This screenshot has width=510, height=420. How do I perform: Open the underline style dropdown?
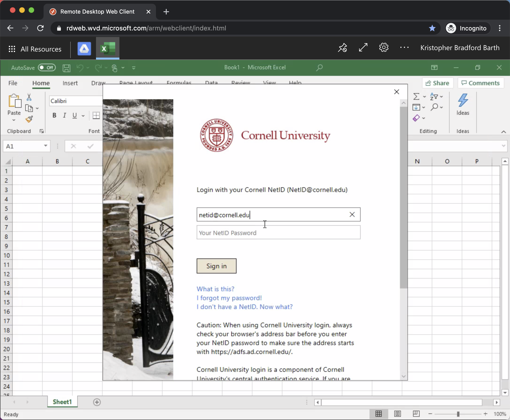83,116
